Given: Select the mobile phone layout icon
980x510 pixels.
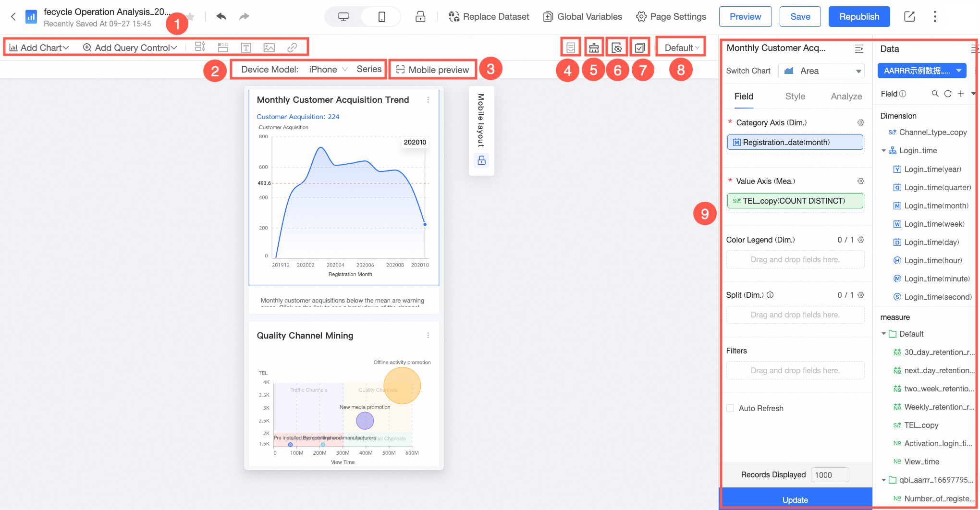Looking at the screenshot, I should pos(381,17).
